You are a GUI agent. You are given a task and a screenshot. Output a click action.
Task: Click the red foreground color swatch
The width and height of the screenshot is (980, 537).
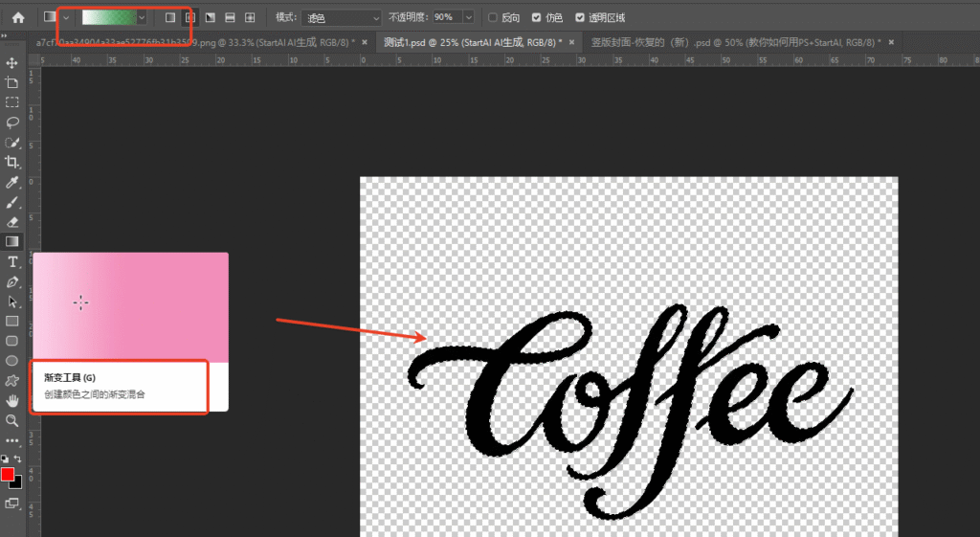click(x=8, y=475)
